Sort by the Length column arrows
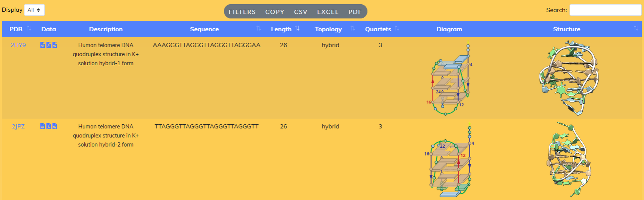Screen dimensions: 644x200 (x=297, y=29)
